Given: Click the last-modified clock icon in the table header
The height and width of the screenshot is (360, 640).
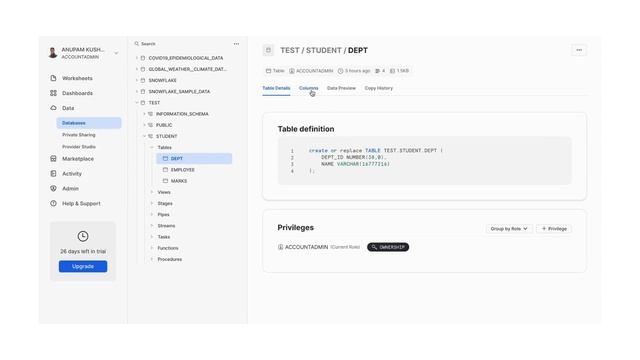Looking at the screenshot, I should coord(340,71).
